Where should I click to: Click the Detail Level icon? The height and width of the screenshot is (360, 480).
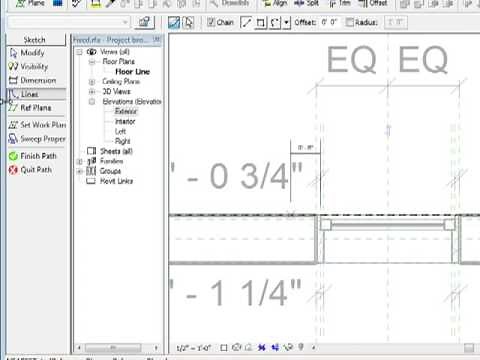224,348
